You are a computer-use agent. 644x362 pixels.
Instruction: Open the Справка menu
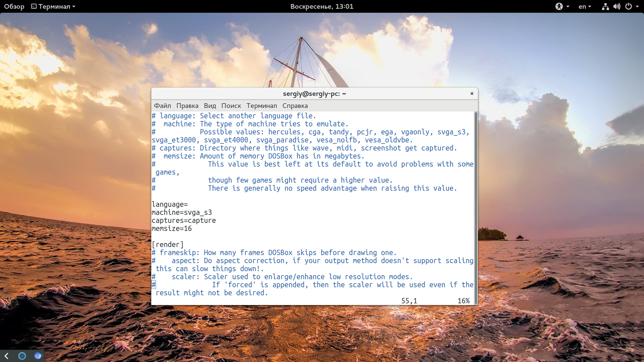click(x=295, y=106)
